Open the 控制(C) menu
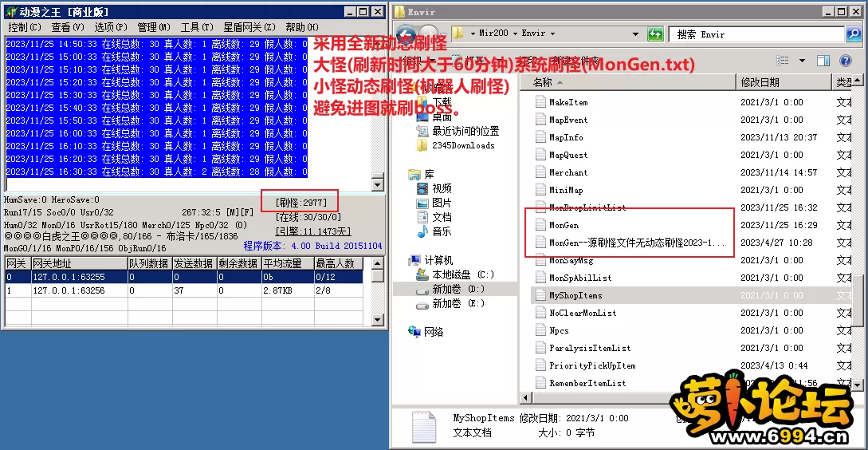Image resolution: width=868 pixels, height=450 pixels. coord(25,26)
